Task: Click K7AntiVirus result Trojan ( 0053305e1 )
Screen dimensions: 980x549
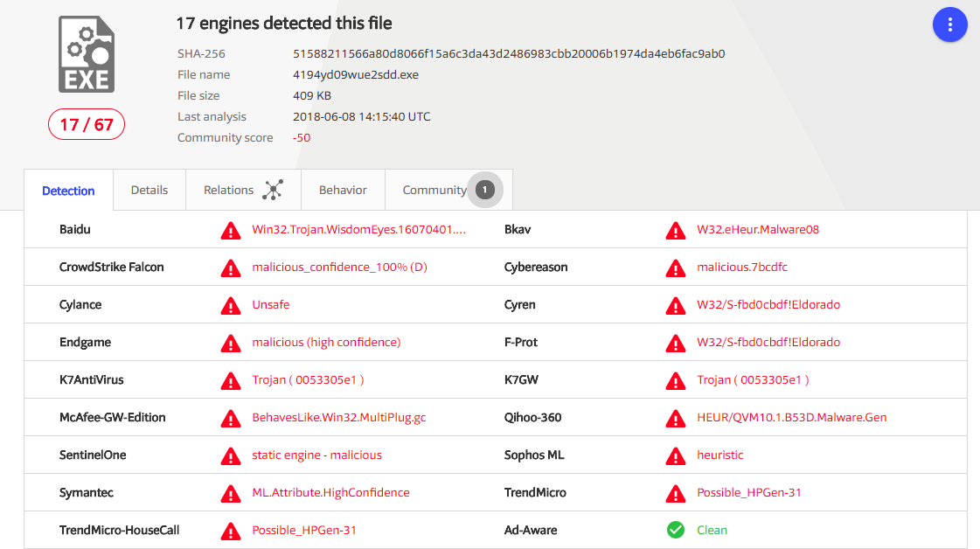Action: click(x=308, y=379)
